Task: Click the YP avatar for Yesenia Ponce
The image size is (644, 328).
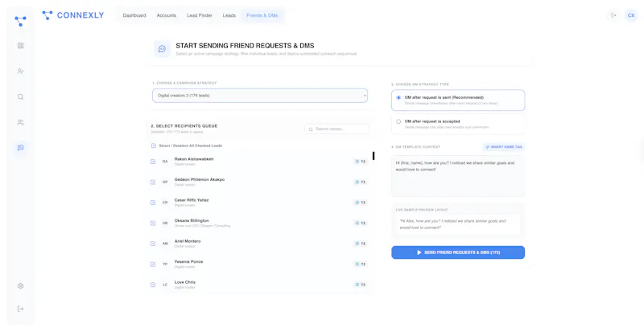Action: (x=165, y=264)
